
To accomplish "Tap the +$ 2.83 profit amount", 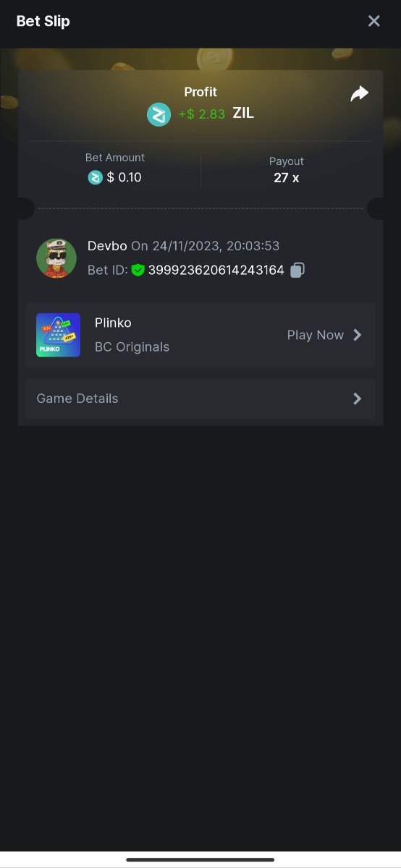I will tap(201, 114).
